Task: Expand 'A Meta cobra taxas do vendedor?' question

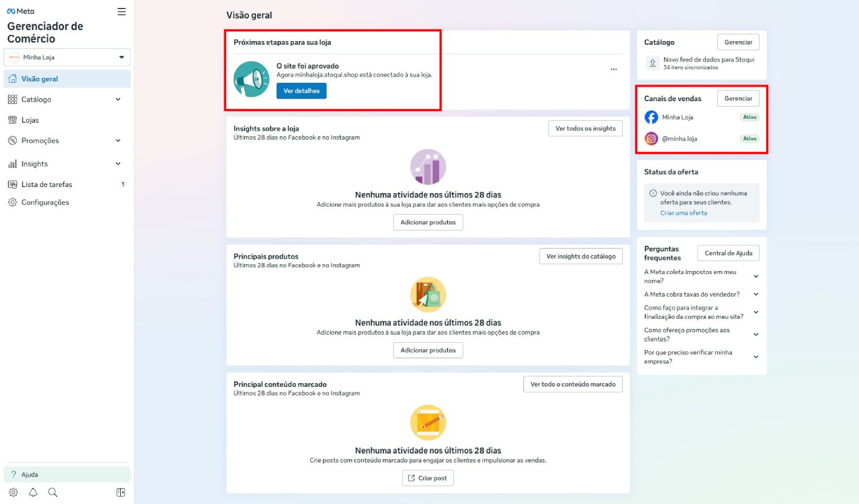Action: [756, 294]
